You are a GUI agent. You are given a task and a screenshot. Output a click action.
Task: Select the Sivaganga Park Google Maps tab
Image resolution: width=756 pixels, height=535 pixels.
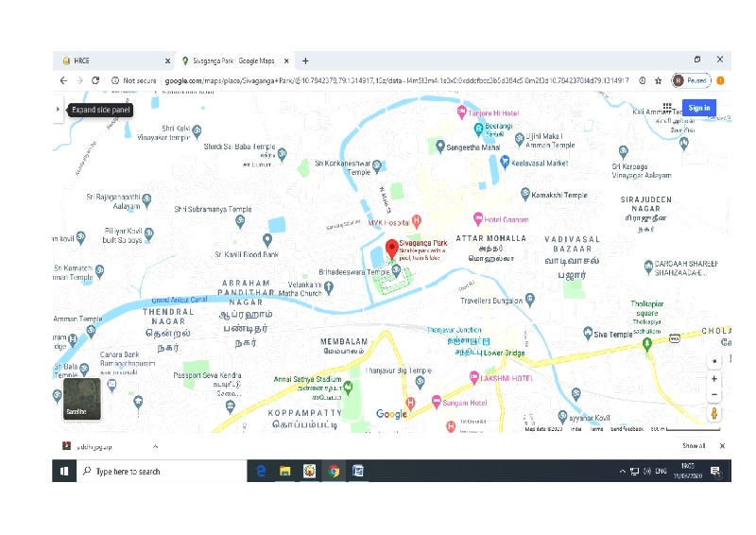pyautogui.click(x=233, y=60)
